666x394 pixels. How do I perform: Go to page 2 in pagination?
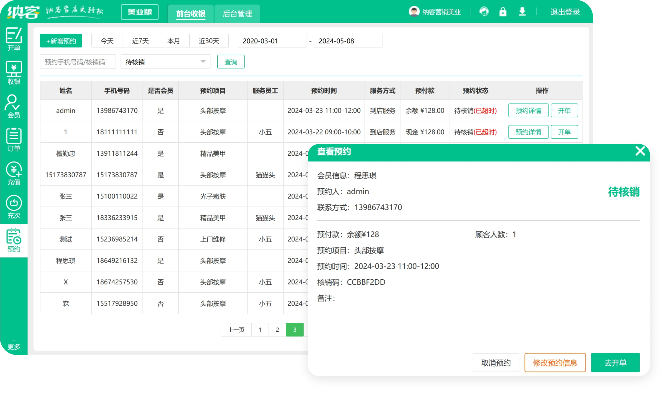(x=277, y=329)
